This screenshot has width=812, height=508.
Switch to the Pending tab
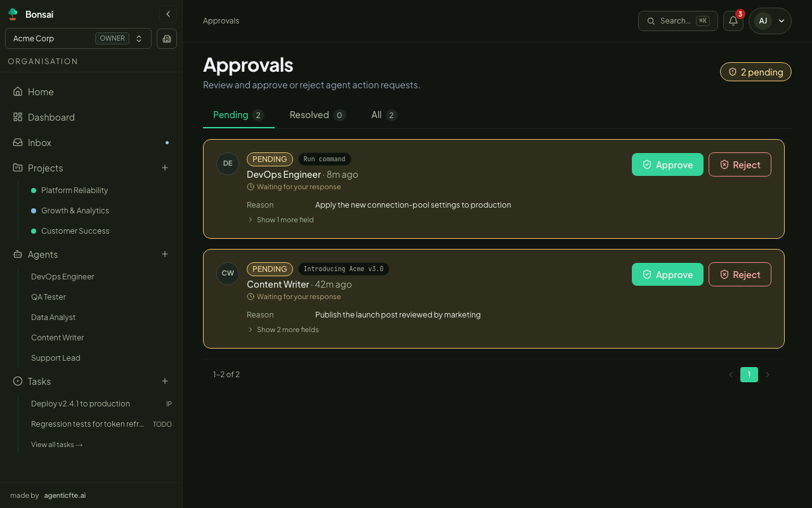239,115
